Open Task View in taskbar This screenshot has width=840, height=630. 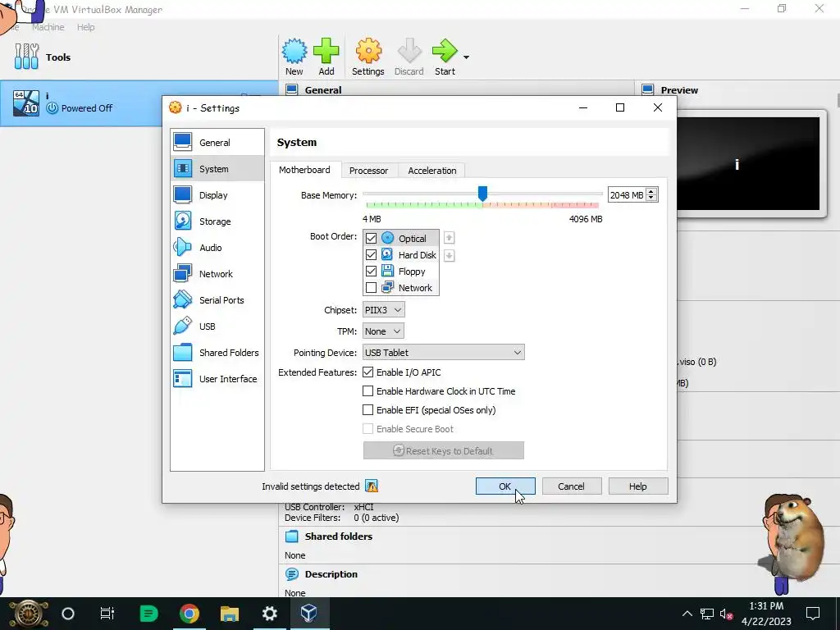pos(107,614)
